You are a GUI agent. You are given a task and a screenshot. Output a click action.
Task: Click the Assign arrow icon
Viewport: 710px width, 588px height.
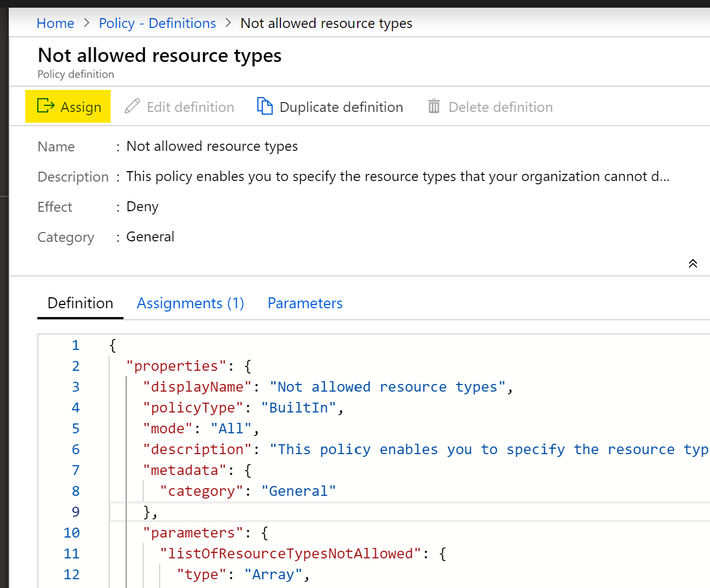click(x=46, y=106)
